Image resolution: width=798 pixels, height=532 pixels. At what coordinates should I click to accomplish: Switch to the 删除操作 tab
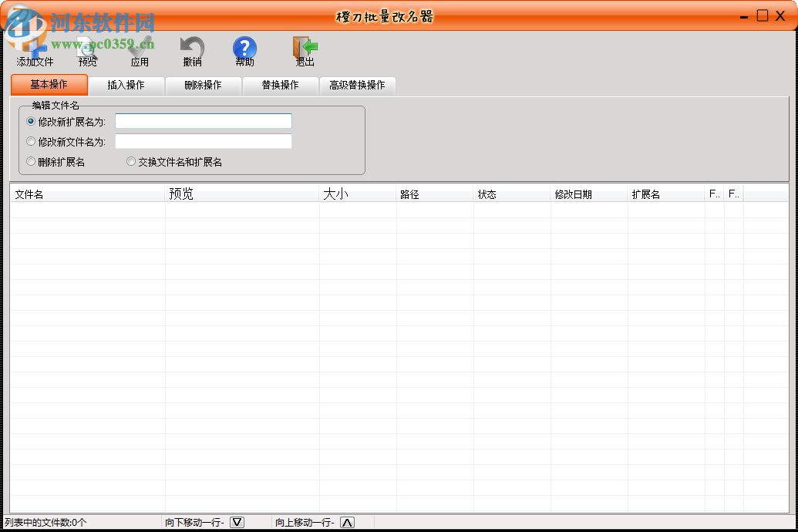203,86
